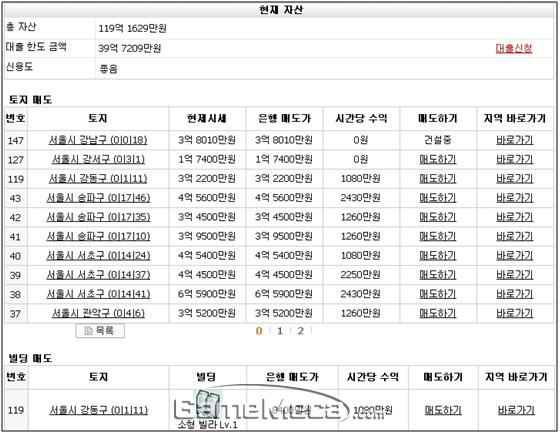Click 매도하기 for land number 43
Image resolution: width=560 pixels, height=433 pixels.
click(438, 198)
